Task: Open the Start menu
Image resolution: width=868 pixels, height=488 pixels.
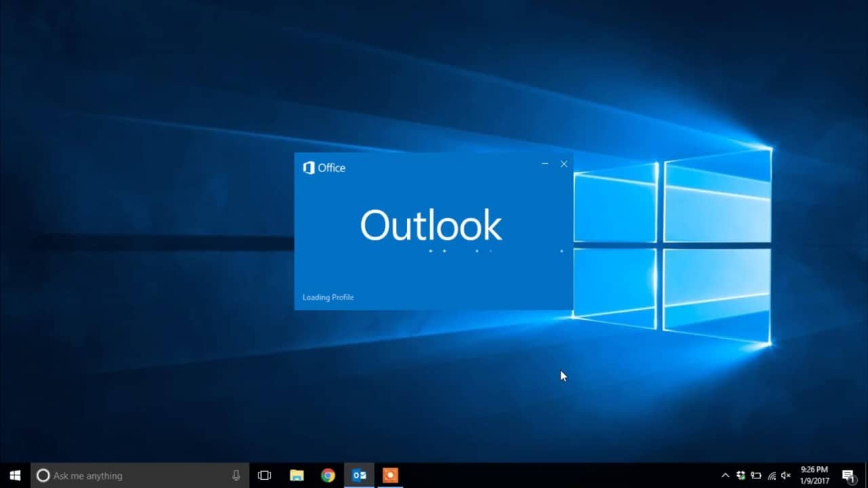Action: [14, 475]
